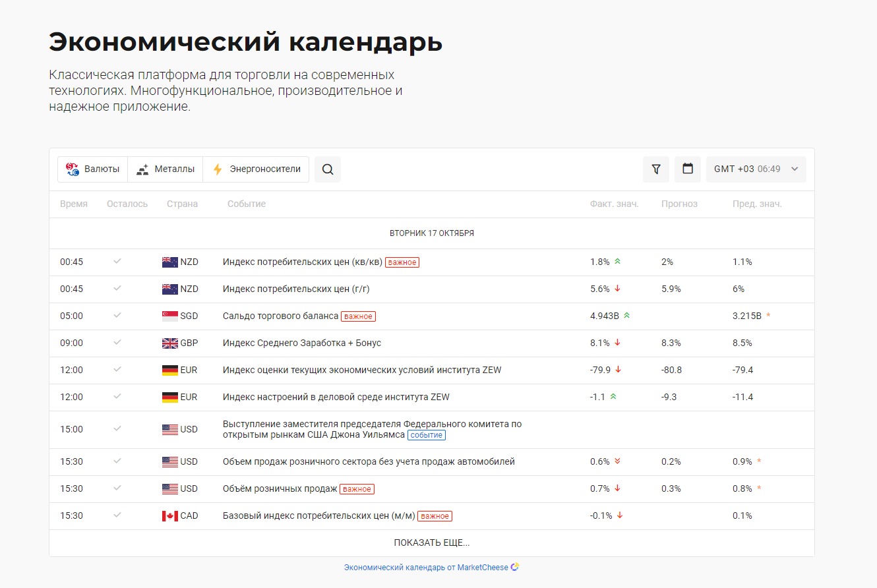Click the US flag in the 0.7% row
This screenshot has height=588, width=877.
(x=169, y=489)
